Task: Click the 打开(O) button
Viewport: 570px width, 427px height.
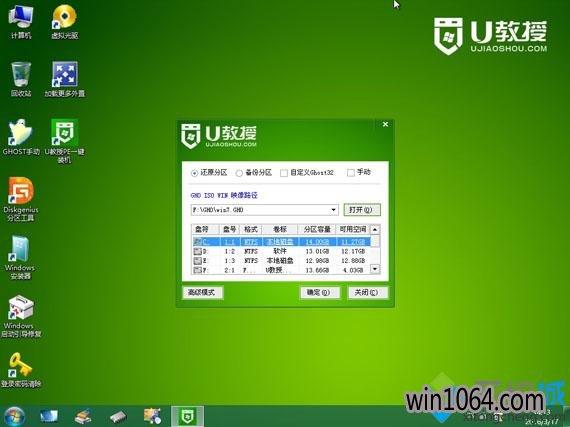Action: [362, 210]
